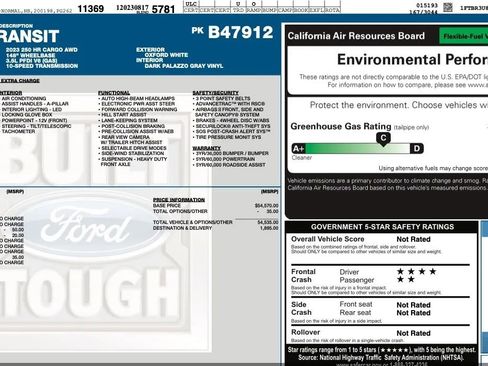
Task: Click the 3.5L PFDI V6 (GAS) line
Action: [x=32, y=61]
